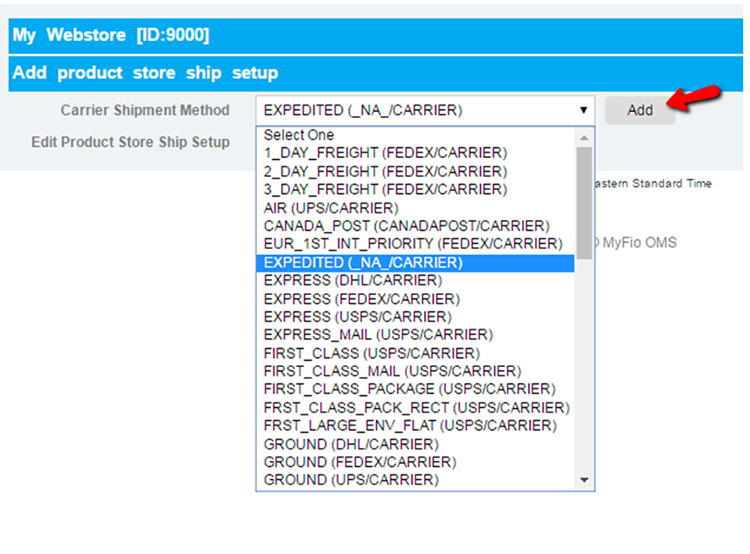Image resolution: width=750 pixels, height=554 pixels.
Task: Select 1_DAY_FREIGHT (FEDEX/CARRIER) option
Action: point(415,153)
